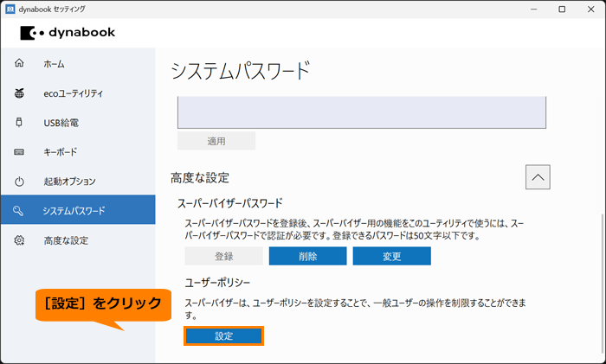Click 設定 under ユーザーポリシー

pos(223,335)
